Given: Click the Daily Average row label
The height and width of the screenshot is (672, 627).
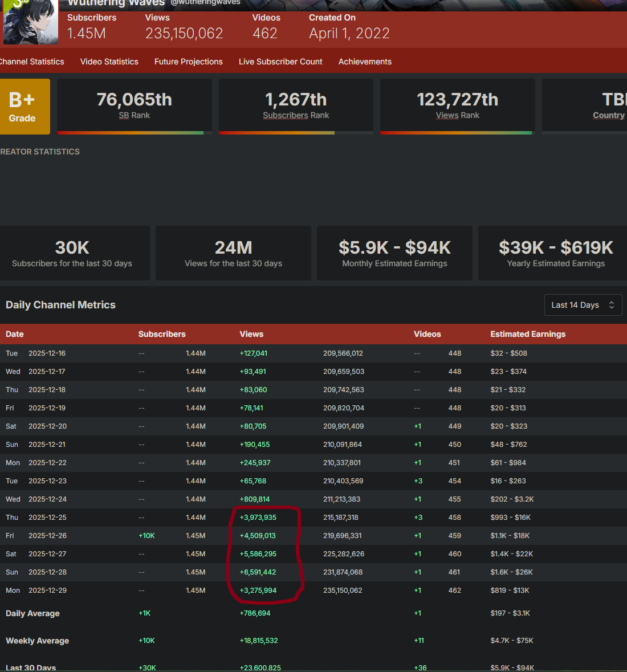Looking at the screenshot, I should point(32,613).
